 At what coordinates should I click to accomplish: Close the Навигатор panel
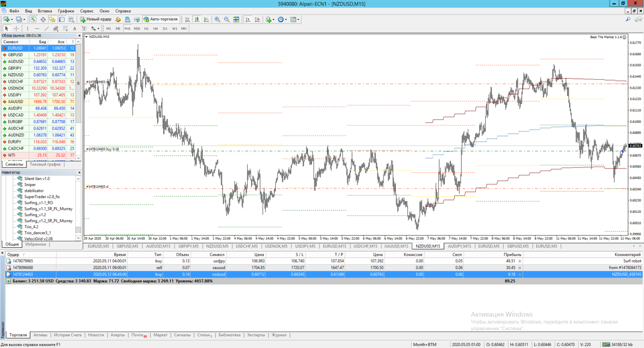(x=79, y=173)
